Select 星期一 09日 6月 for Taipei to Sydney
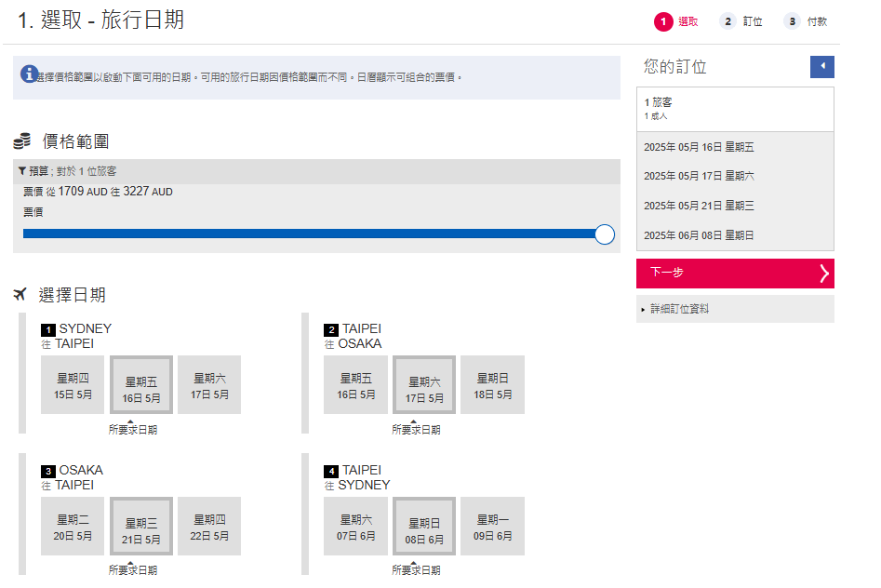The width and height of the screenshot is (881, 588). (492, 527)
